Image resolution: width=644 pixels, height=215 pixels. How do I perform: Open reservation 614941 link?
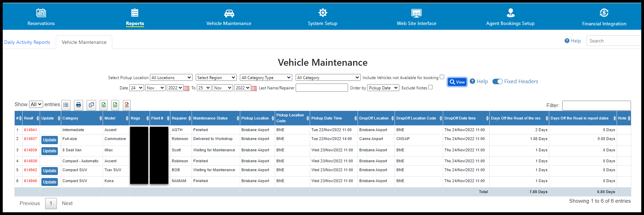[x=30, y=130]
